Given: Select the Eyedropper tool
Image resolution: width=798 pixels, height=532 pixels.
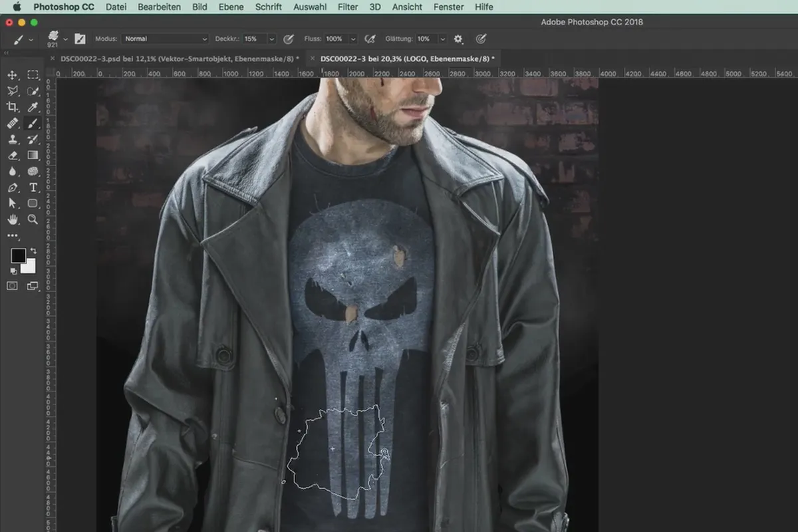Looking at the screenshot, I should pos(33,107).
